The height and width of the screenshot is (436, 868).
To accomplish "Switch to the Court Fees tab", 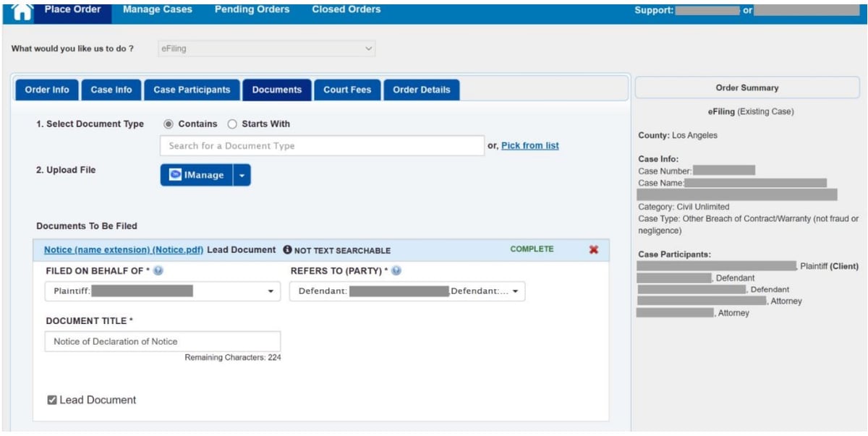I will [347, 90].
